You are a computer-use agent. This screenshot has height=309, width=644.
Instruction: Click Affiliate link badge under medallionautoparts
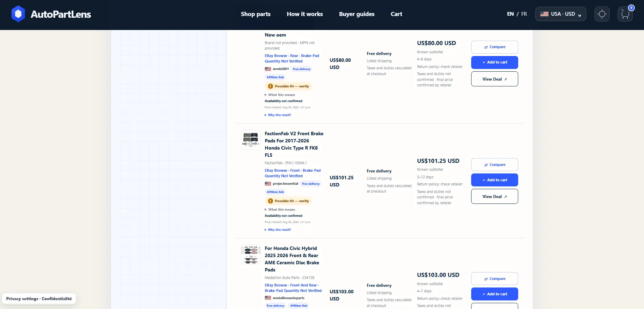[x=299, y=306]
